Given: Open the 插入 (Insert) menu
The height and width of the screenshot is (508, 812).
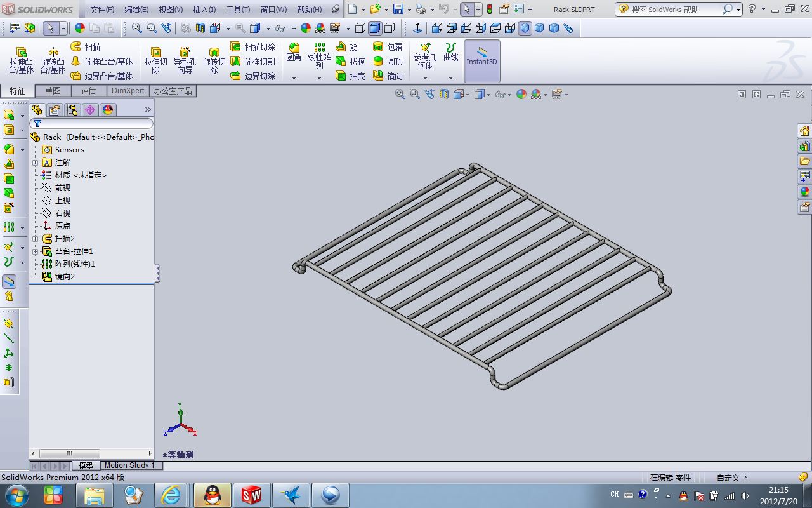Looking at the screenshot, I should pos(204,9).
